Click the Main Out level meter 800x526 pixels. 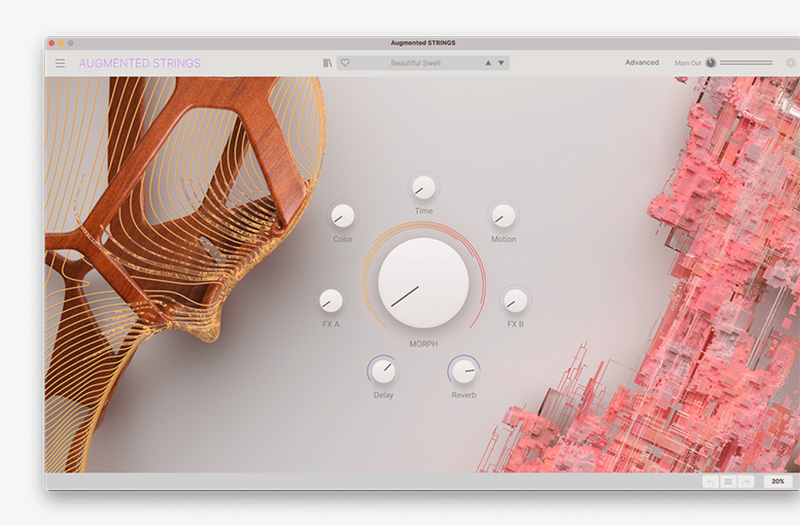[746, 63]
